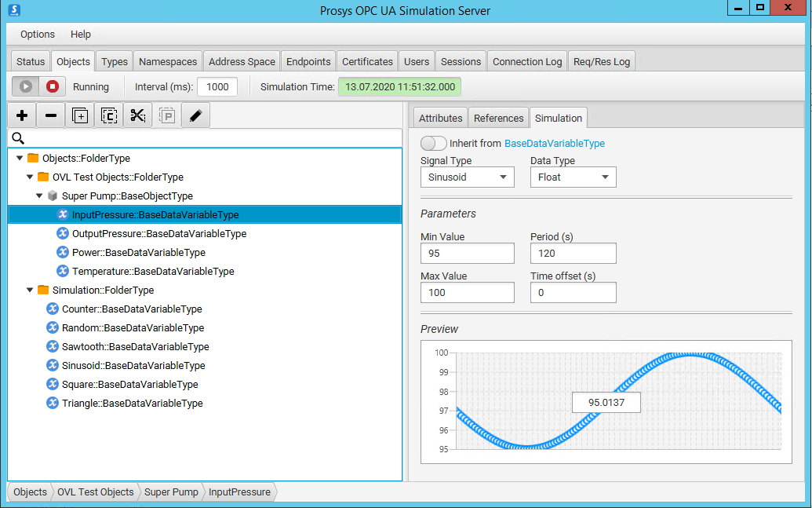
Task: Click the Temperature variable icon
Action: 63,271
